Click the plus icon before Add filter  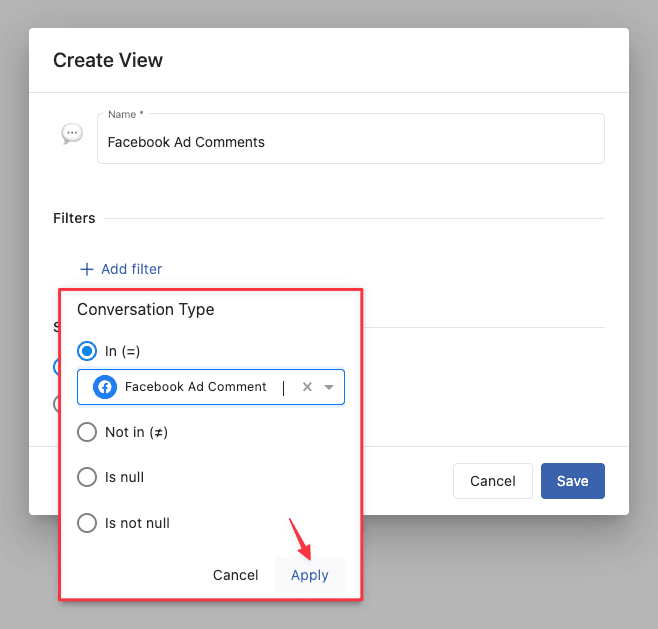coord(87,269)
